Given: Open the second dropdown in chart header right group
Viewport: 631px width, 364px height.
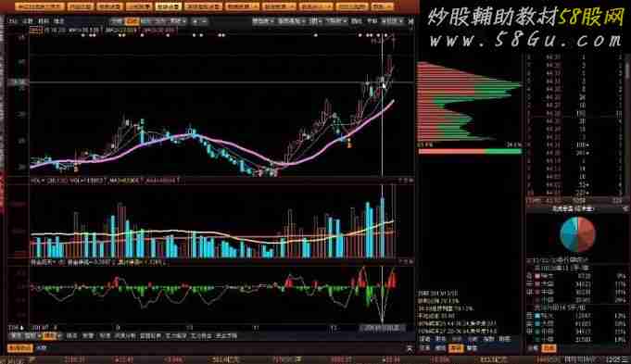Looking at the screenshot, I should click(291, 21).
